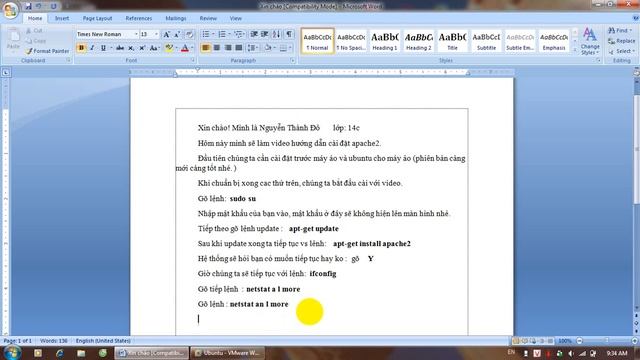Click Increase Indent icon
Image resolution: width=640 pixels, height=360 pixels.
tap(265, 34)
